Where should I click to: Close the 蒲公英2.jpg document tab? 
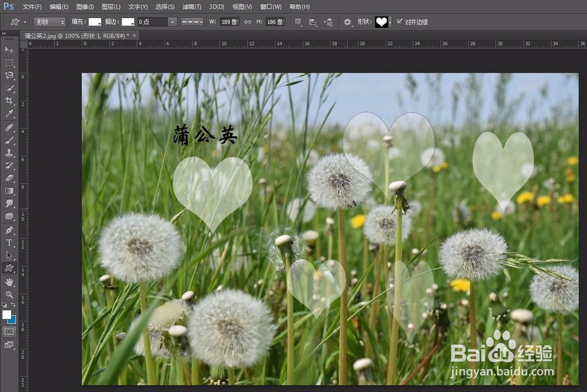click(134, 36)
